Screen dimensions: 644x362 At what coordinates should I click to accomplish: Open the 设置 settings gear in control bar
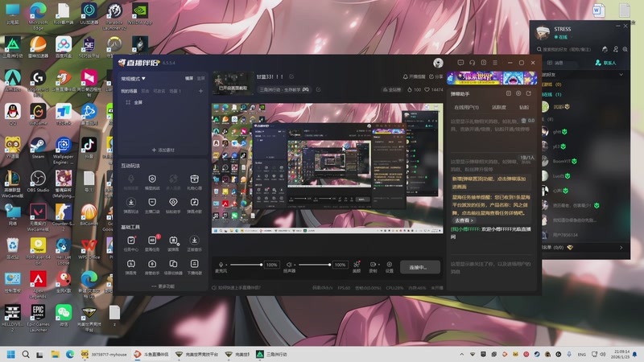390,266
